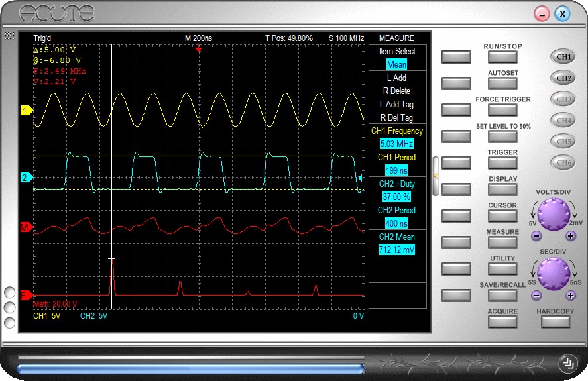Open the ACQUIRE menu button
588x381 pixels.
(x=502, y=322)
